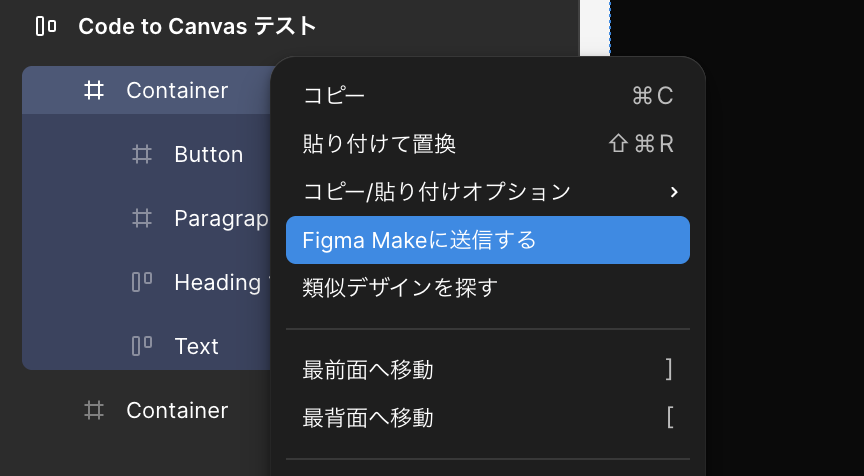Select the Button layer
Image resolution: width=864 pixels, height=476 pixels.
click(208, 155)
